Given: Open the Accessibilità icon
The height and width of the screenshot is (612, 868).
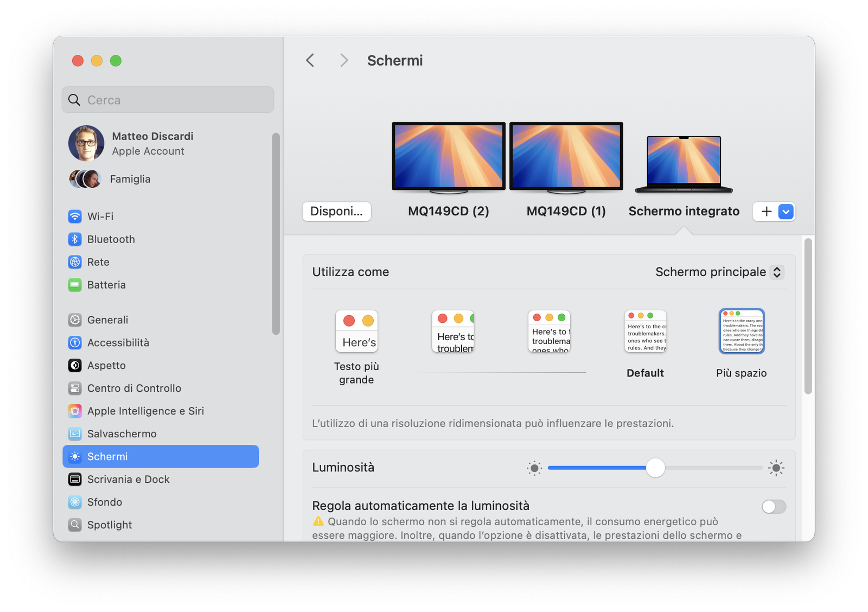Looking at the screenshot, I should click(75, 343).
